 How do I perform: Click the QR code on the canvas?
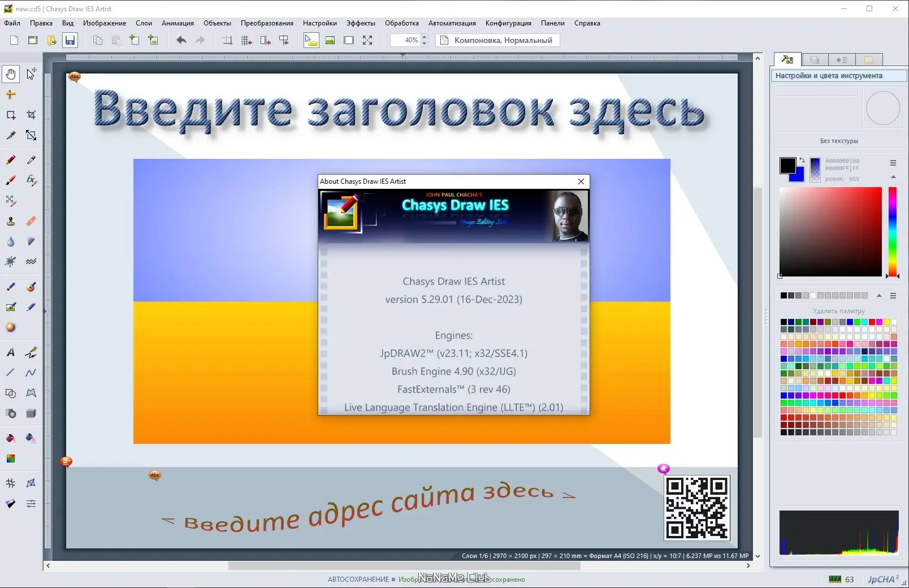697,508
